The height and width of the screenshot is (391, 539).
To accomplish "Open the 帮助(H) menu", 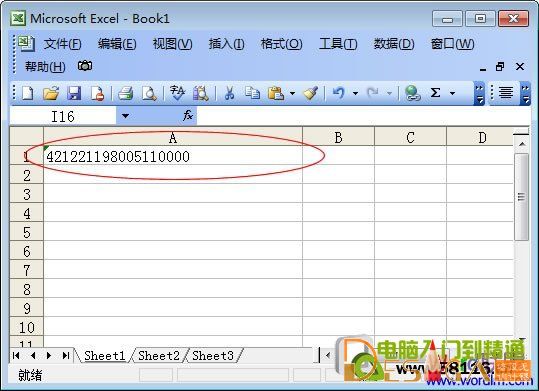I will click(45, 66).
